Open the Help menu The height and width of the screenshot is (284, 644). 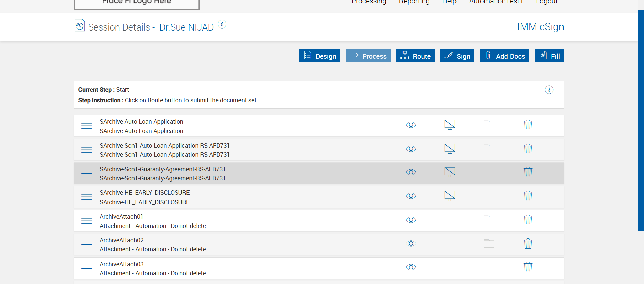click(449, 2)
